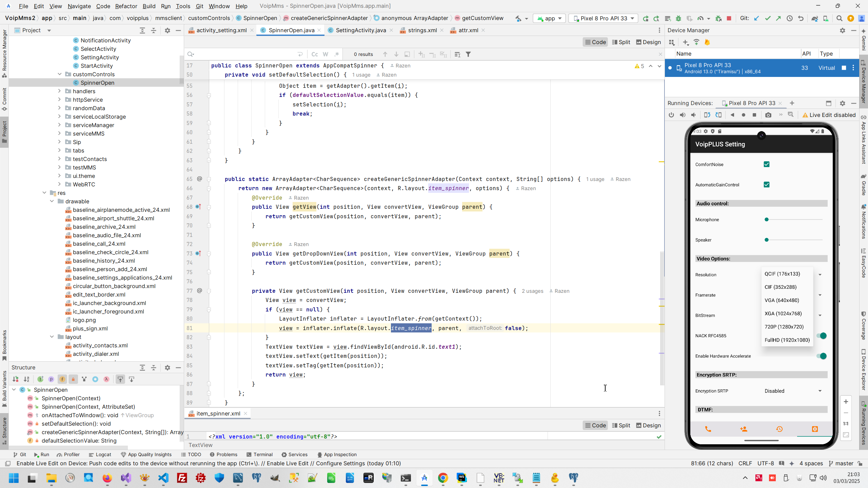Click emulator zoom in plus button
The image size is (868, 488).
846,402
